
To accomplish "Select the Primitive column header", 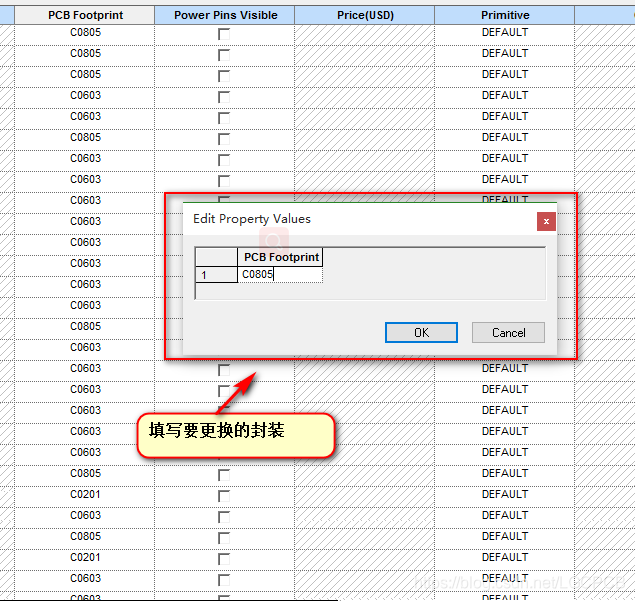I will pos(505,15).
